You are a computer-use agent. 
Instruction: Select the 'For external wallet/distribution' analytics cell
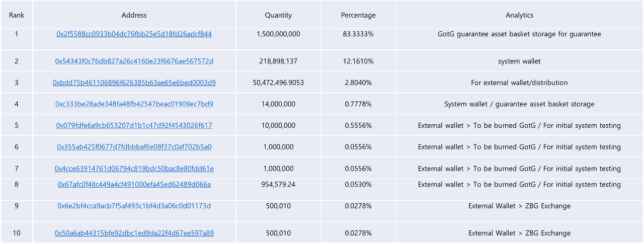pos(519,83)
